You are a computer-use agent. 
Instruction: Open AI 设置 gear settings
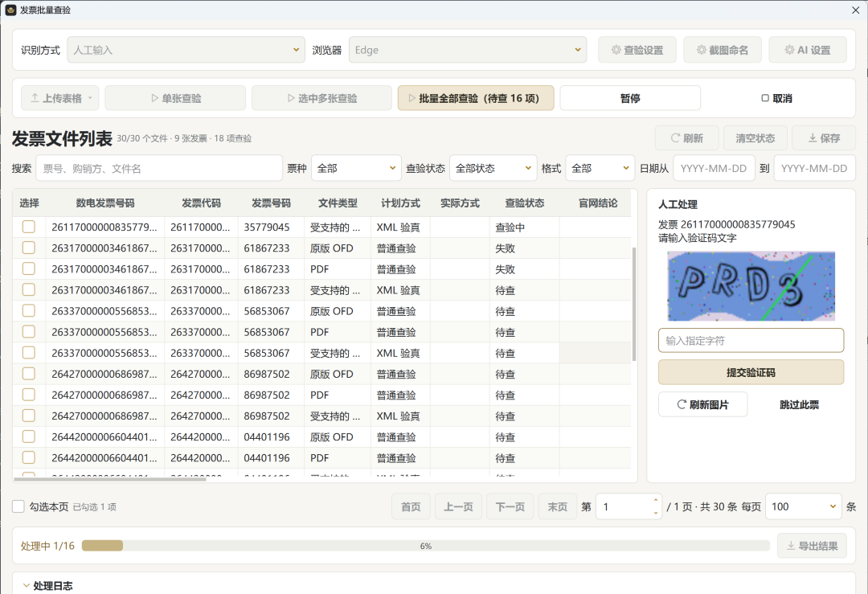808,50
